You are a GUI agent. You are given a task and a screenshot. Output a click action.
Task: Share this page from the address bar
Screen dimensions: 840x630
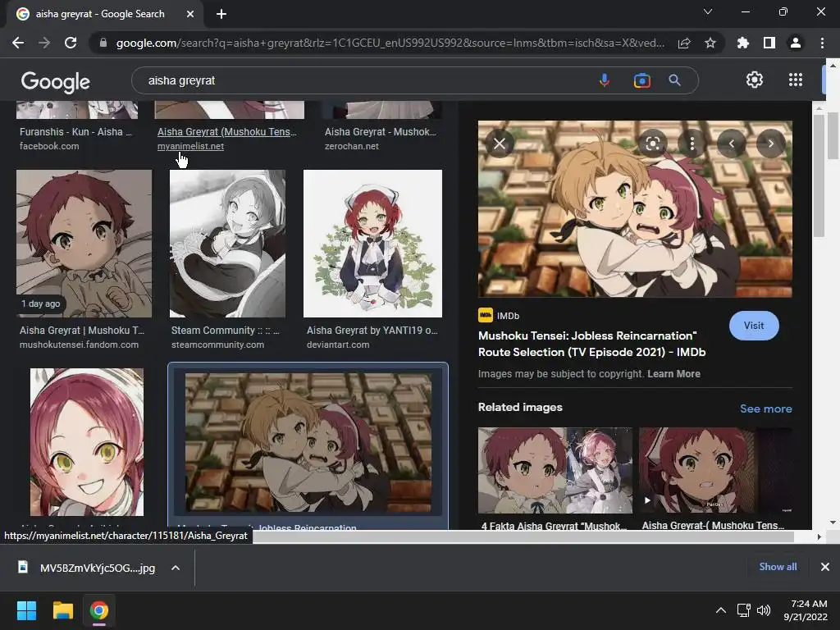(x=684, y=43)
